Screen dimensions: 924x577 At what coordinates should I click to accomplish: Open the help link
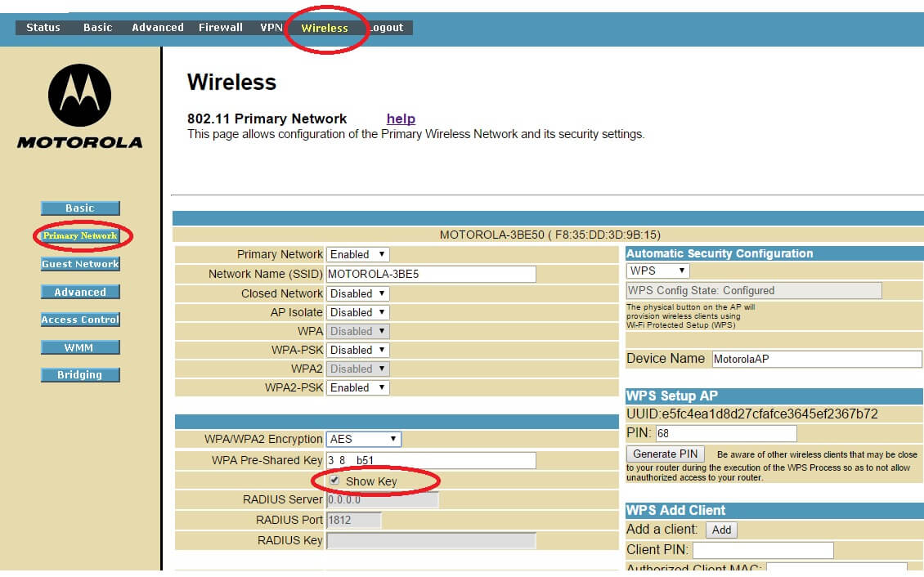pyautogui.click(x=401, y=119)
